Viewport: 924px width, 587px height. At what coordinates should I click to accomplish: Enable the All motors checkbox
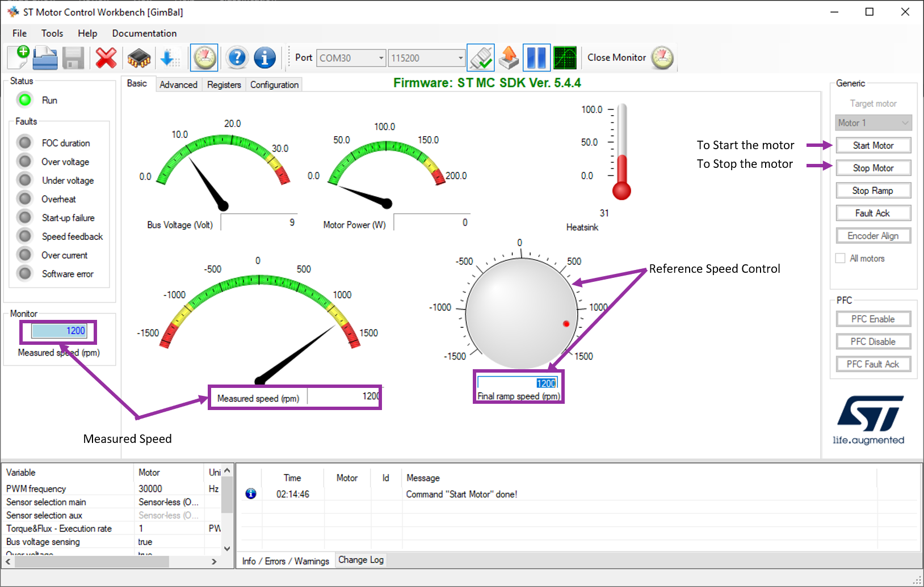click(x=841, y=258)
